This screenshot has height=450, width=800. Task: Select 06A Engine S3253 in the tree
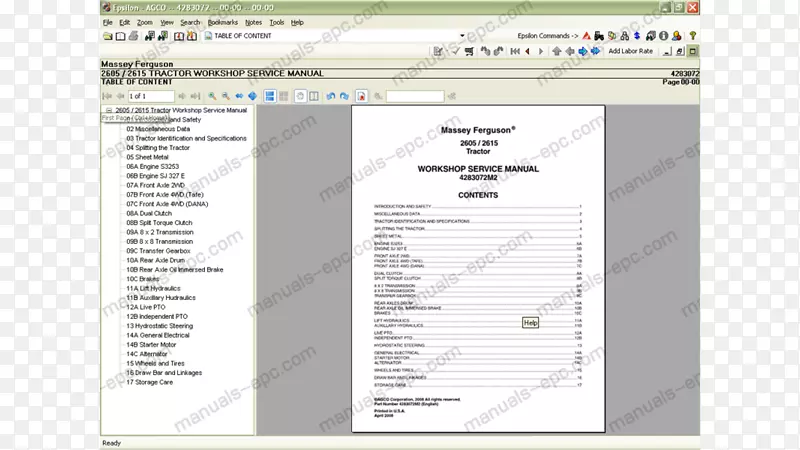click(x=152, y=166)
